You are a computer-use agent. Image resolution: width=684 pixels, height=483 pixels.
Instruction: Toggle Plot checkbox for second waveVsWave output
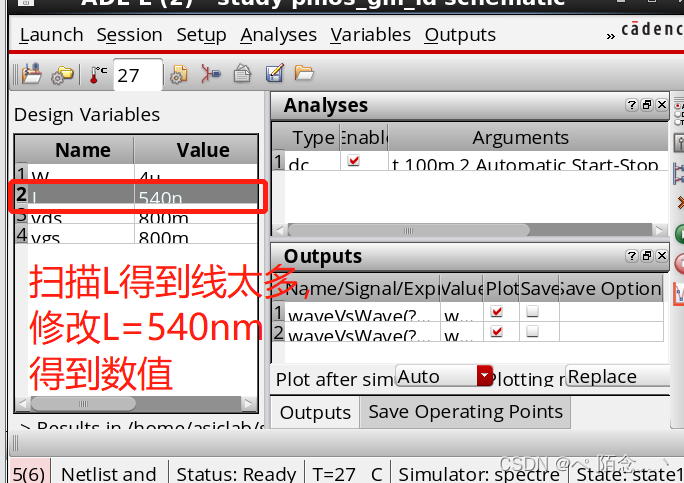[x=497, y=332]
